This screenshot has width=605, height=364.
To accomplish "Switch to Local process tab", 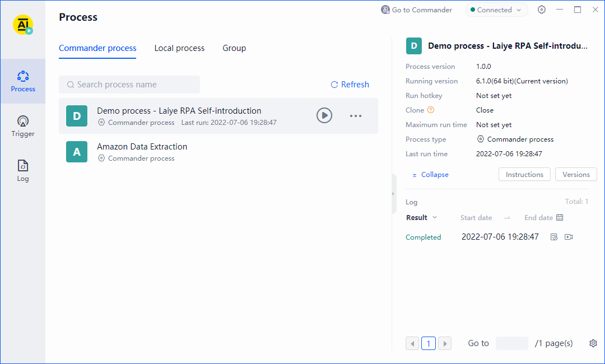I will 179,48.
